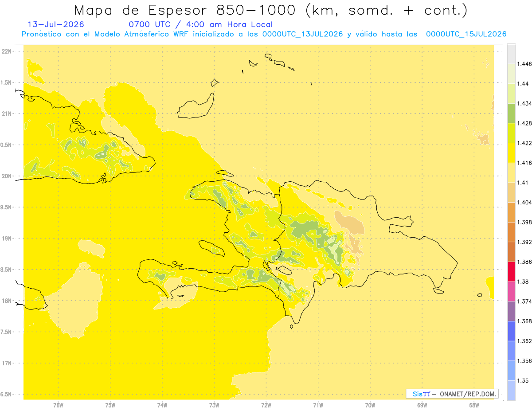
Task: Select the red legend swatch 1.38–1.386
Action: [511, 272]
